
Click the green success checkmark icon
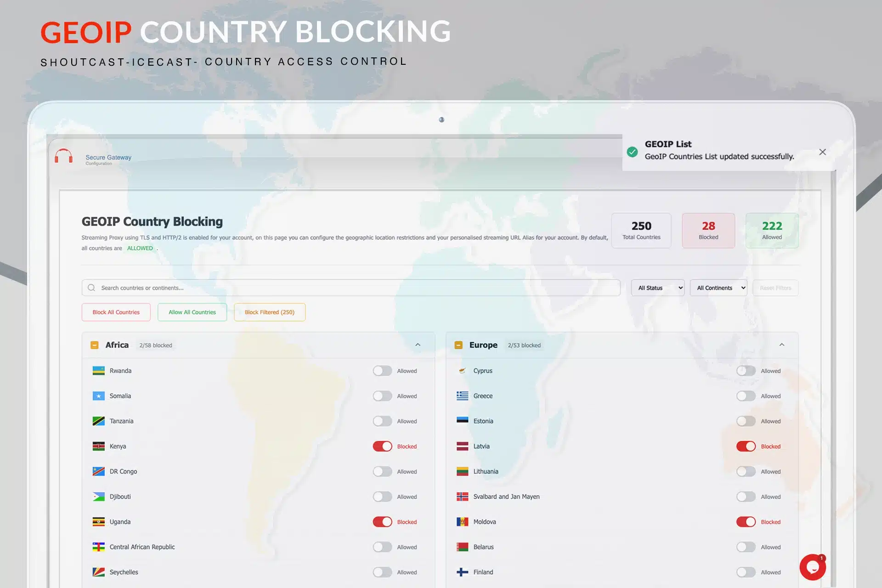point(633,152)
